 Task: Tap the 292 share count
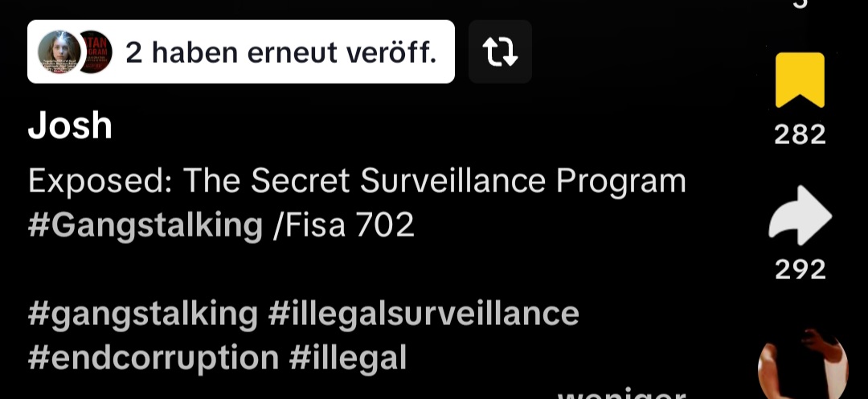click(800, 269)
